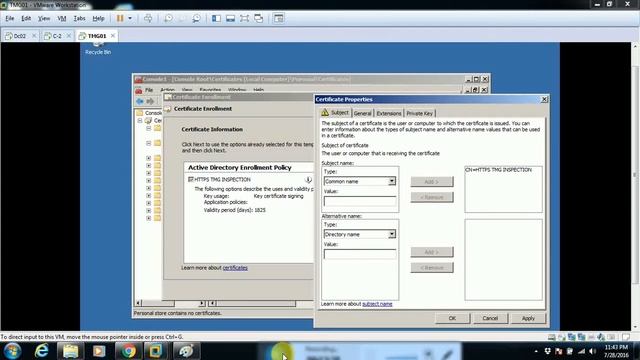This screenshot has height=360, width=640.
Task: Show hidden system tray icons
Action: [536, 351]
